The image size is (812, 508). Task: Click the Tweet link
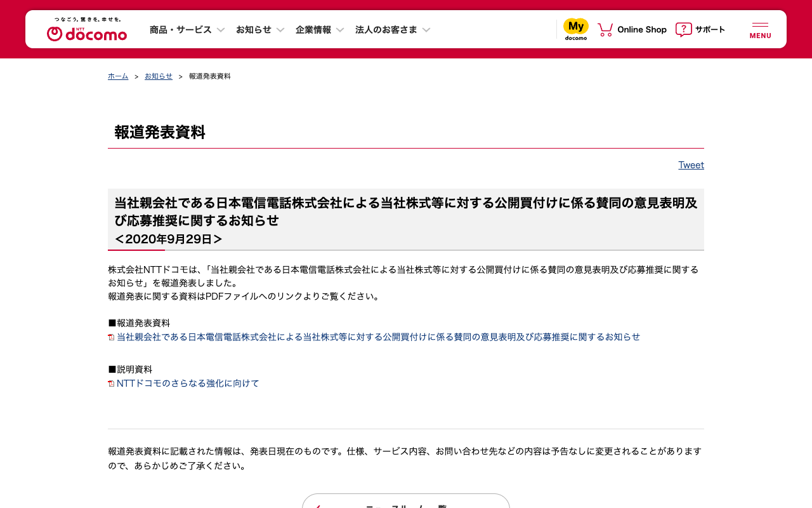(x=691, y=165)
